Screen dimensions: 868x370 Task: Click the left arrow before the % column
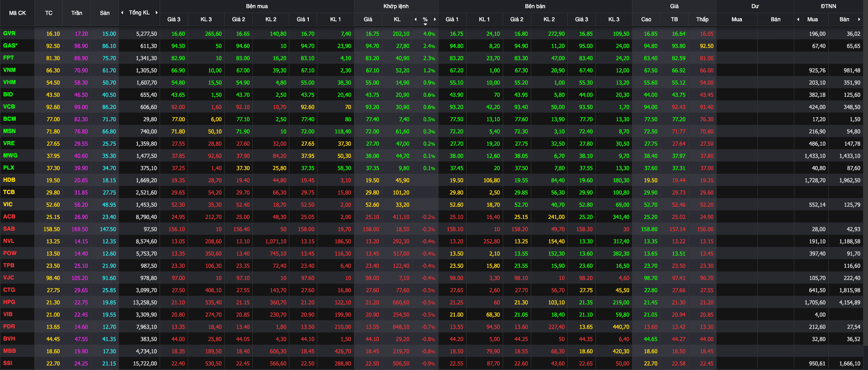click(415, 19)
